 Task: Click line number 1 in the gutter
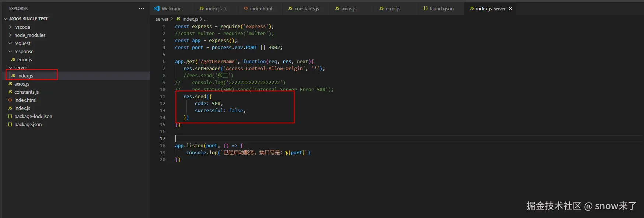coord(164,27)
